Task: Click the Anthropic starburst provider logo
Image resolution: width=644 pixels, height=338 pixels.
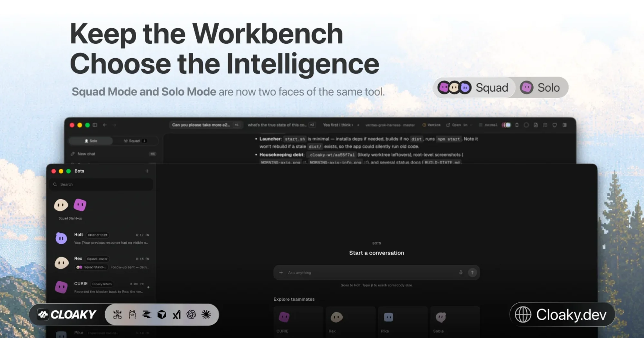Action: [206, 315]
